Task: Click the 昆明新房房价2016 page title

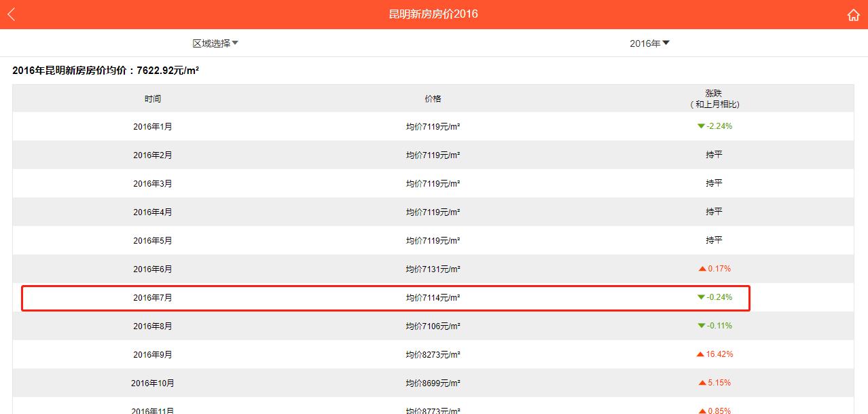Action: (433, 14)
